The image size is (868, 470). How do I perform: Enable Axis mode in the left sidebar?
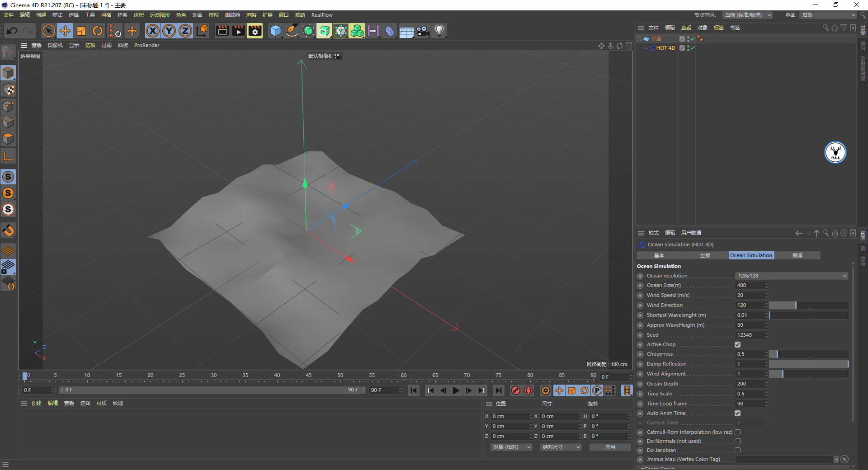(8, 156)
